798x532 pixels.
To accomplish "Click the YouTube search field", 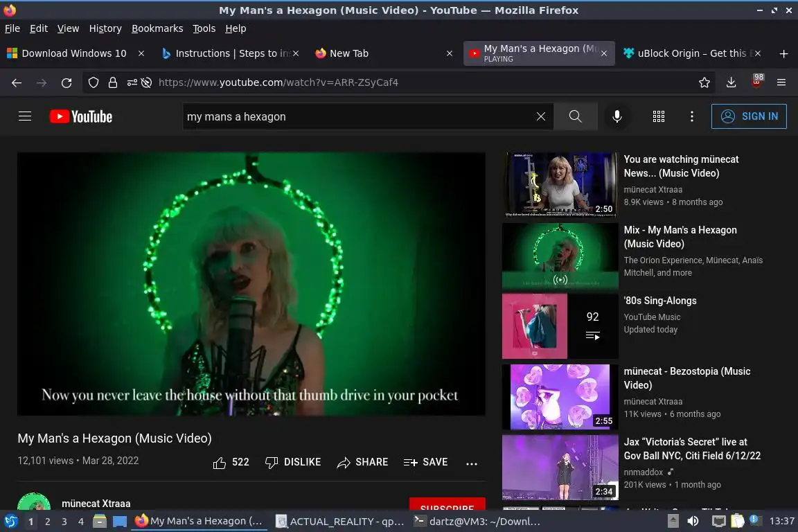I will coord(358,116).
